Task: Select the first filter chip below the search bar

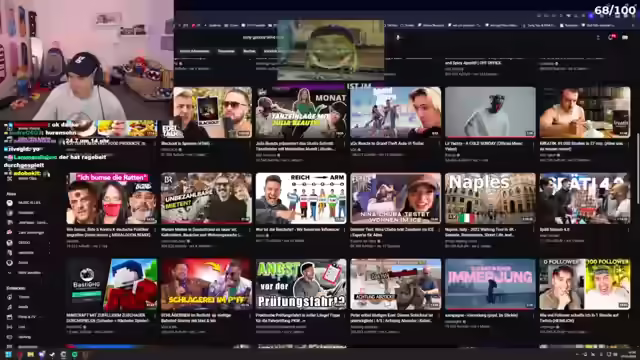Action: pyautogui.click(x=195, y=51)
